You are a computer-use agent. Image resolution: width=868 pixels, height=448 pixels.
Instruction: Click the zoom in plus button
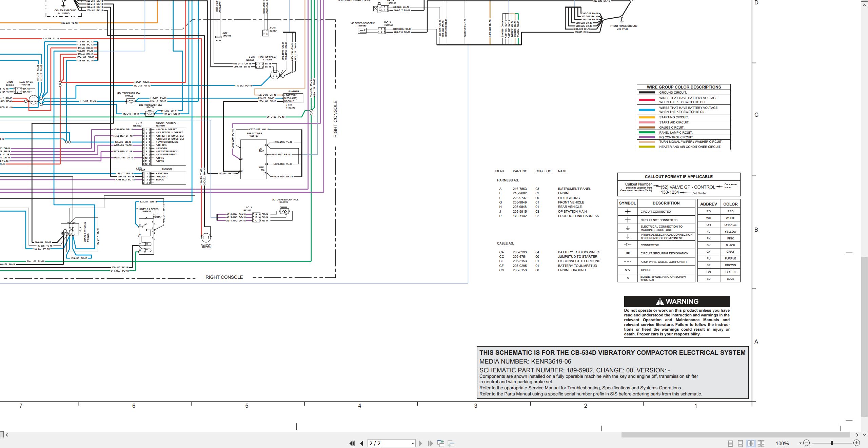tap(856, 443)
